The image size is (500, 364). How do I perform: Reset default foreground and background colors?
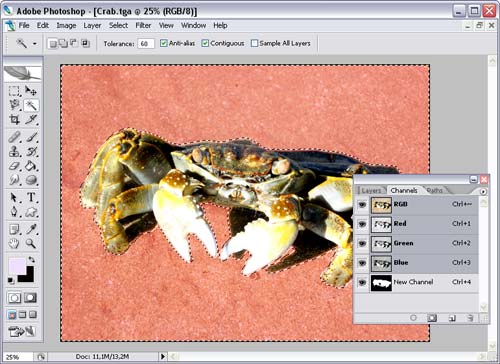11,281
